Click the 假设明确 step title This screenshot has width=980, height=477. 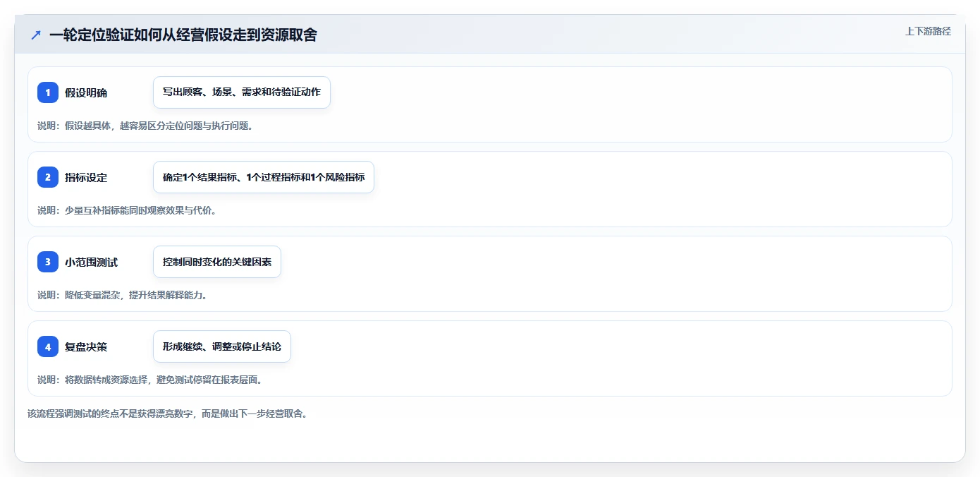pos(86,92)
